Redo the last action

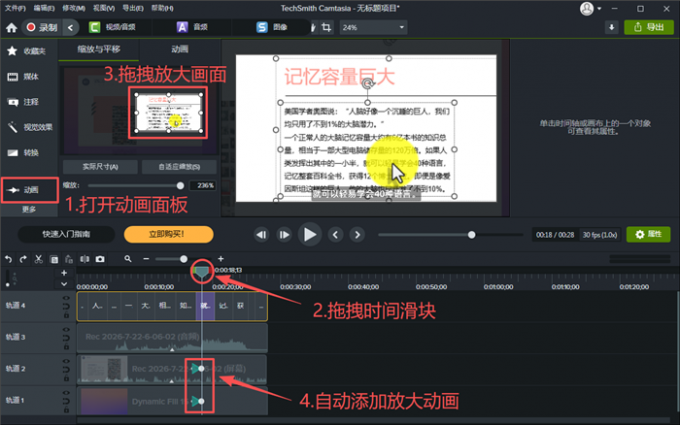click(x=23, y=259)
